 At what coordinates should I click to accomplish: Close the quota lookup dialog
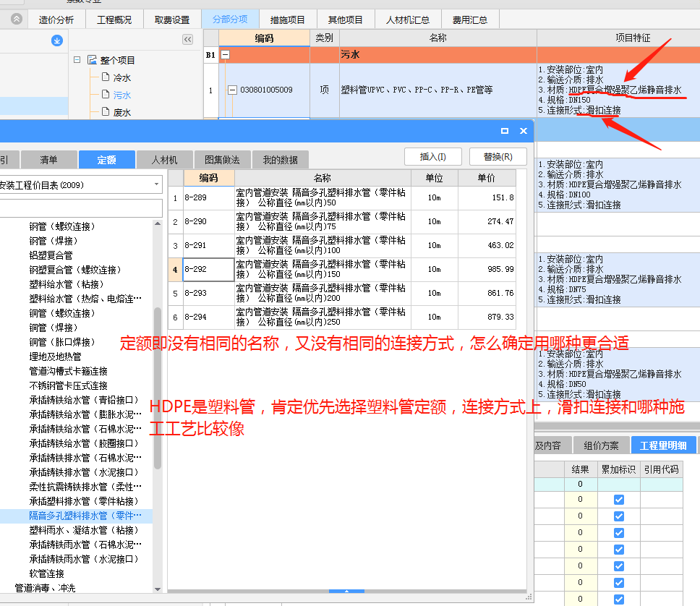click(524, 131)
